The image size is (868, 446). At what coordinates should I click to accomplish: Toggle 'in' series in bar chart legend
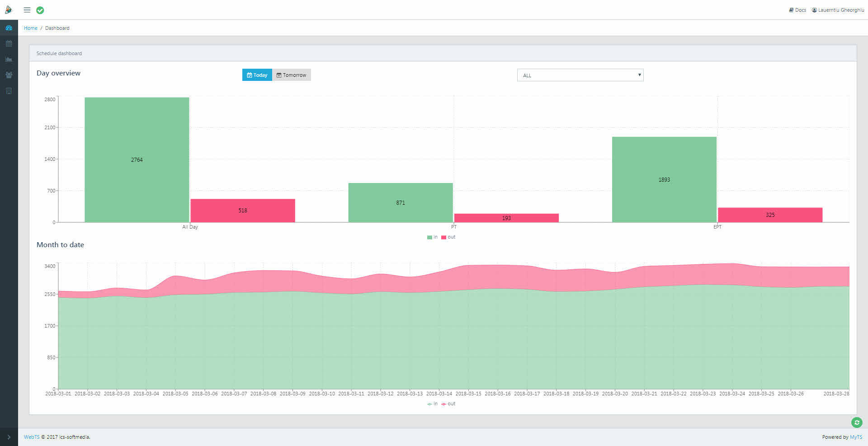pyautogui.click(x=432, y=237)
